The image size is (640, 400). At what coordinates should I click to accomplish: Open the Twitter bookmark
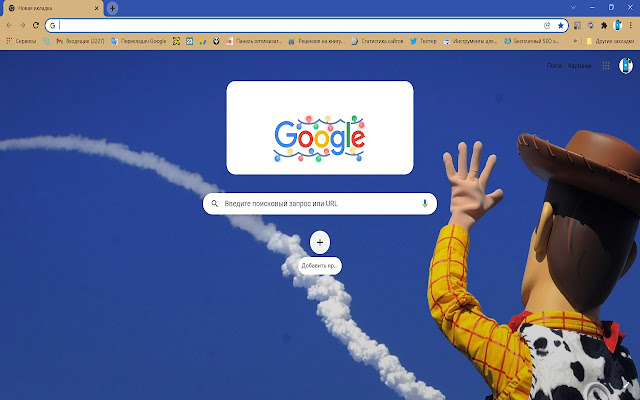tap(423, 41)
